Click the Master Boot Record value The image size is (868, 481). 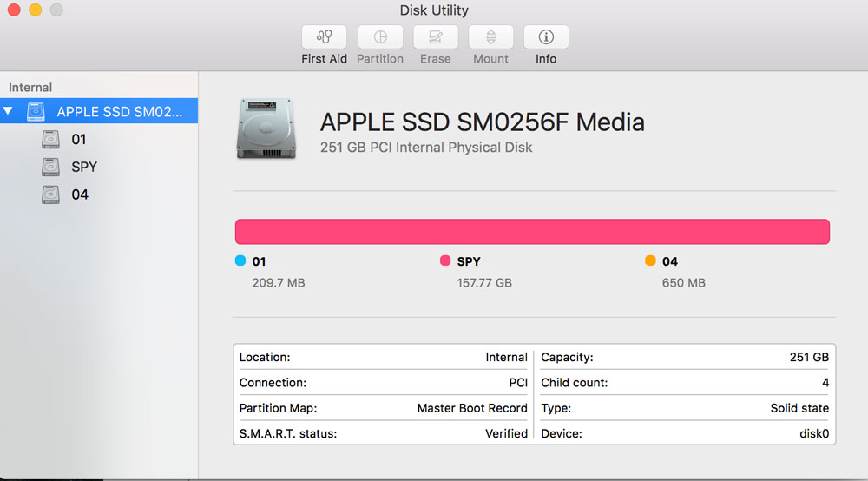coord(472,408)
